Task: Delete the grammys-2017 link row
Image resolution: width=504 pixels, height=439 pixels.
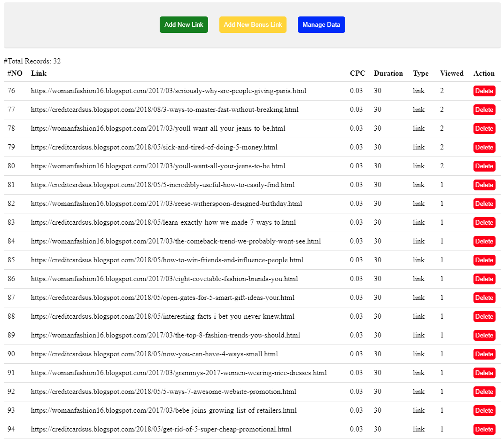Action: pos(484,373)
